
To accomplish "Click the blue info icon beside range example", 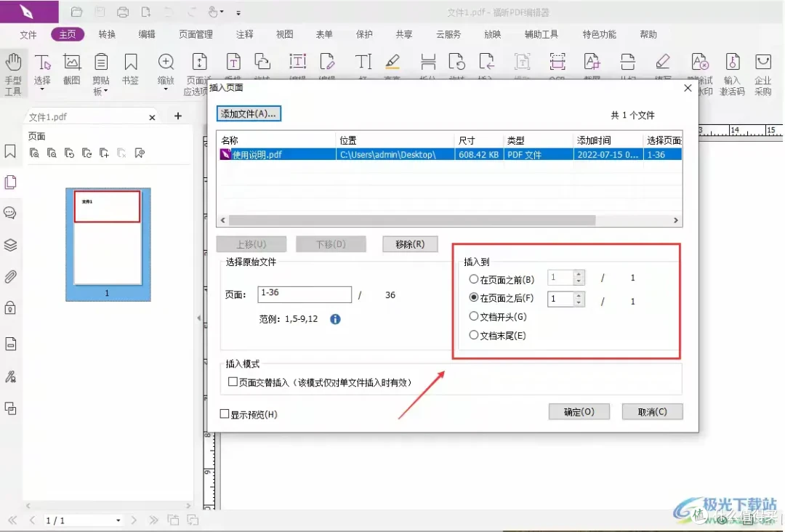I will [x=335, y=319].
